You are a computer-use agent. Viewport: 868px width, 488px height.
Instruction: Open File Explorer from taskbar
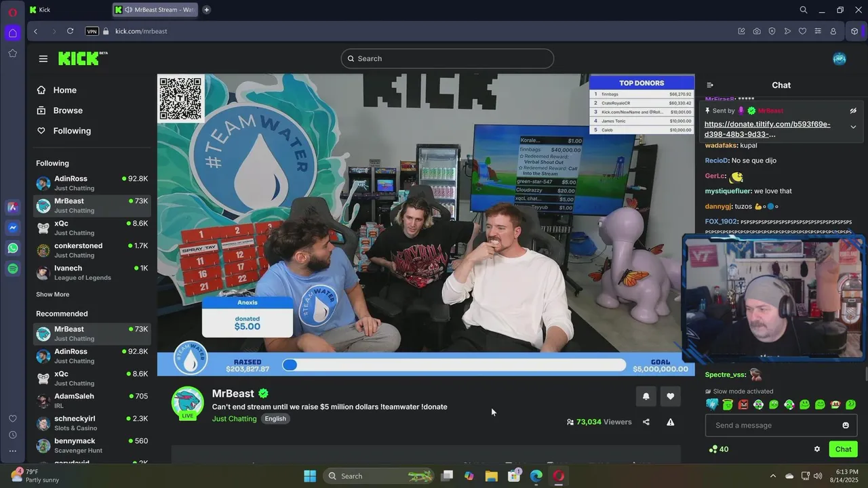click(x=492, y=476)
